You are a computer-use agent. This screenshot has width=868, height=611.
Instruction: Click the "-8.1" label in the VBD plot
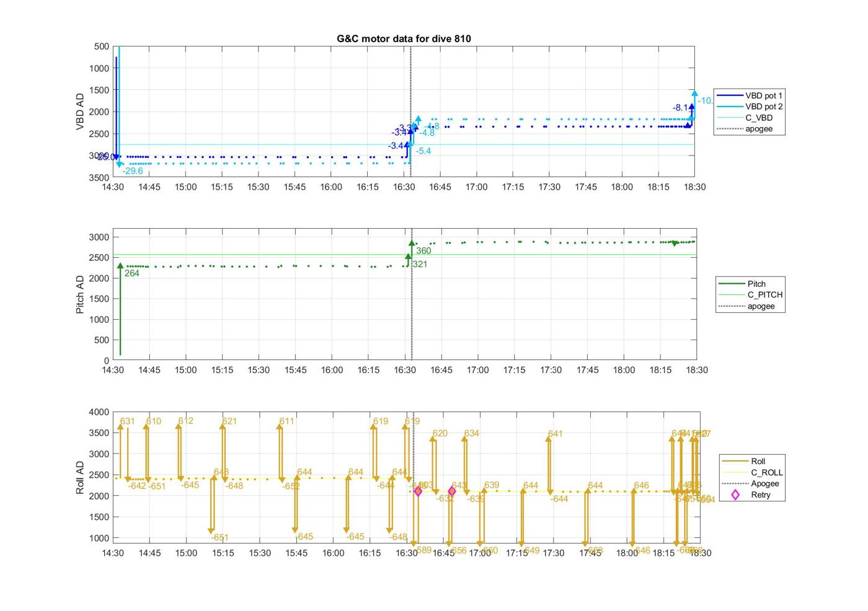tap(680, 108)
